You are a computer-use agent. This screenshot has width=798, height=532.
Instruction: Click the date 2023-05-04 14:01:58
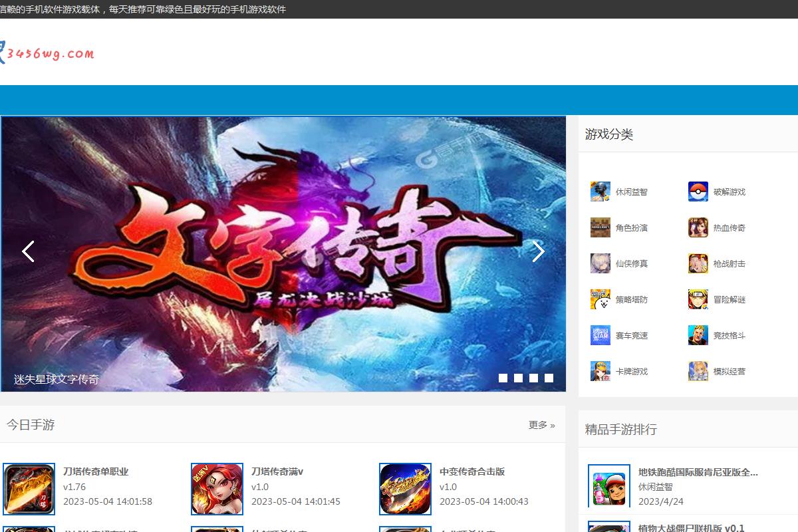pyautogui.click(x=108, y=501)
